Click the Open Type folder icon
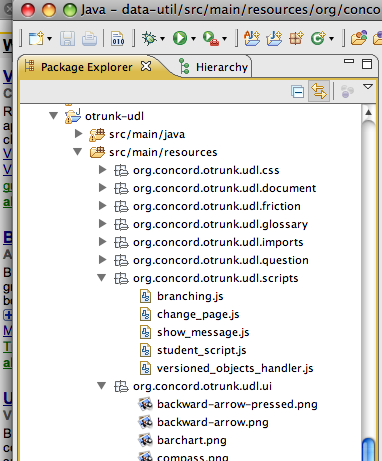Screen dimensions: 382x461 pos(359,38)
